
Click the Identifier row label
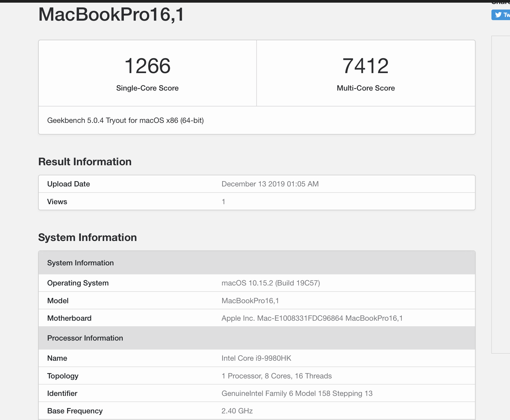click(62, 393)
